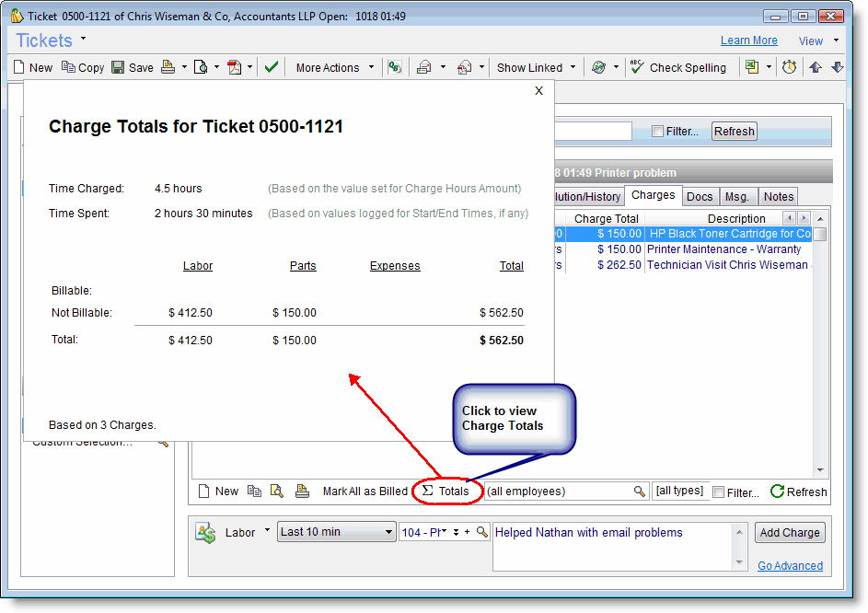Open the Show Linked dropdown menu
This screenshot has height=613, width=868.
536,67
